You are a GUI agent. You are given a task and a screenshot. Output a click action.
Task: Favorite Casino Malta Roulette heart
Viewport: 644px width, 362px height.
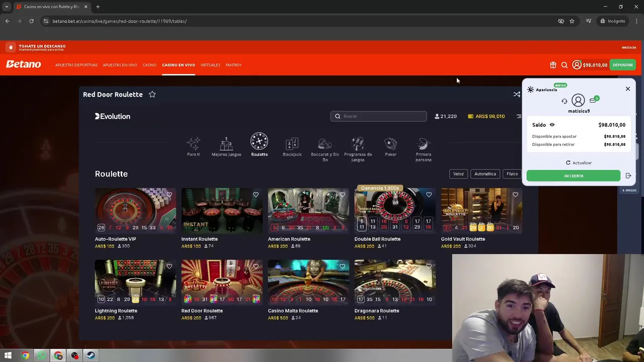[342, 266]
